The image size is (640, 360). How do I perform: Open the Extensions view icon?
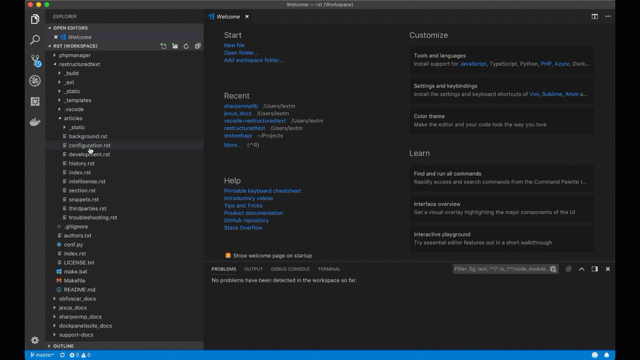(35, 101)
